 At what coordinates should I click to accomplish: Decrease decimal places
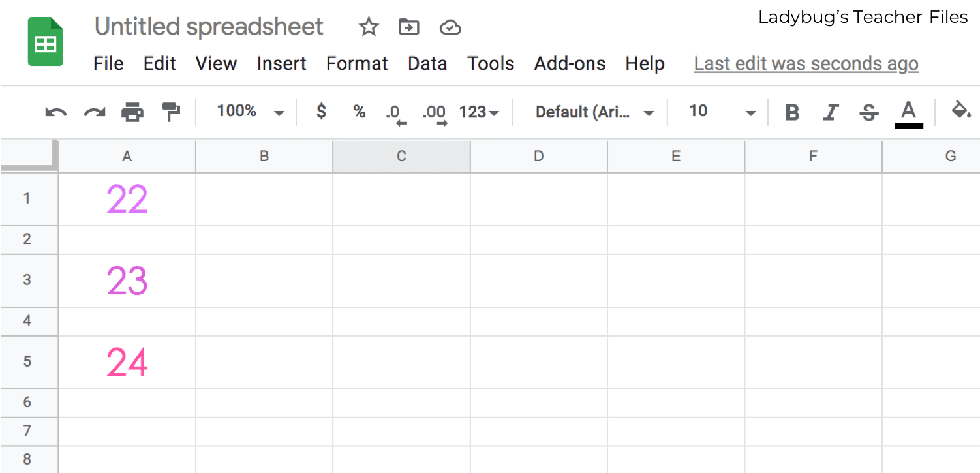coord(395,114)
